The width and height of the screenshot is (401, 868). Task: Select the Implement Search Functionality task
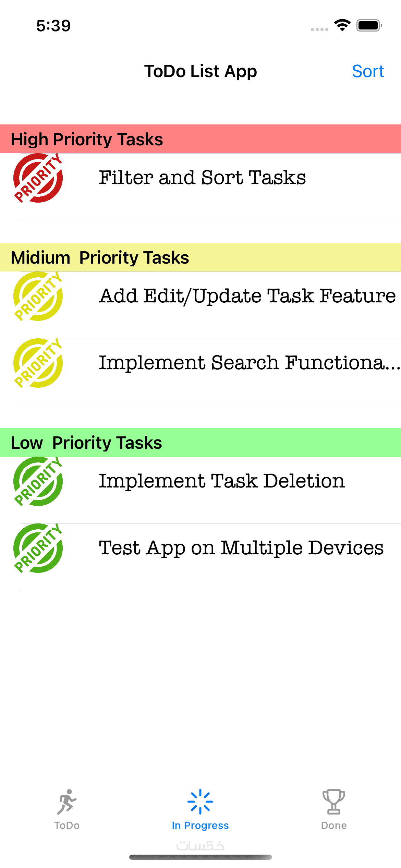248,363
